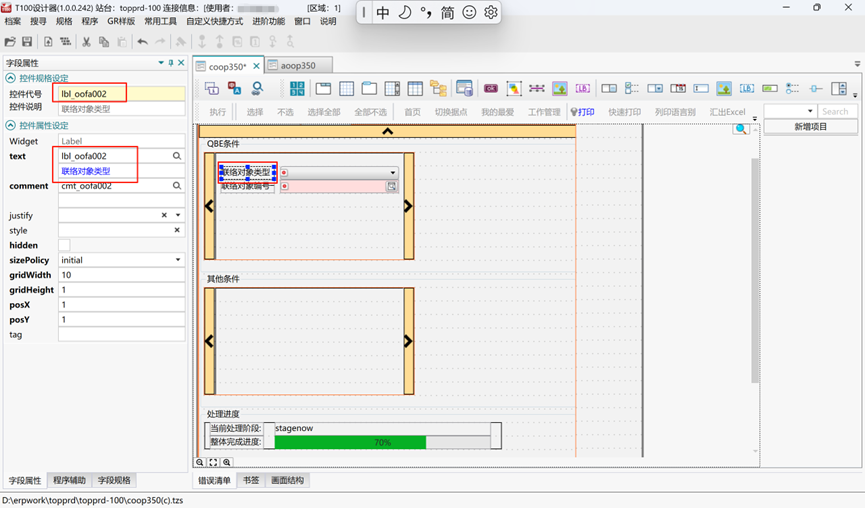This screenshot has width=865, height=508.
Task: Insert an OK button widget icon
Action: point(490,88)
